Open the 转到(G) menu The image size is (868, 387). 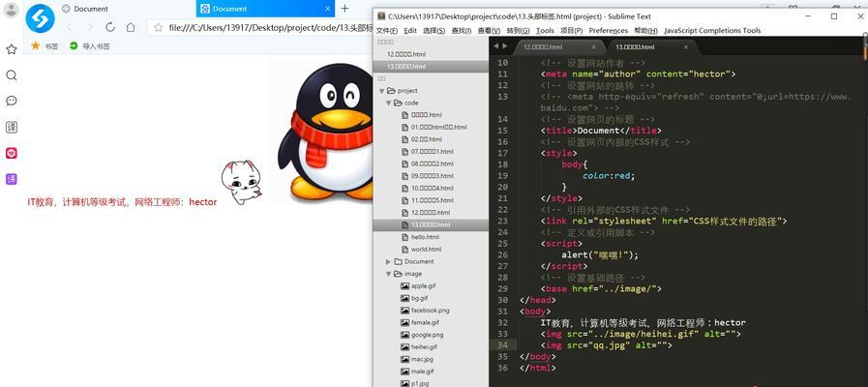click(x=518, y=30)
